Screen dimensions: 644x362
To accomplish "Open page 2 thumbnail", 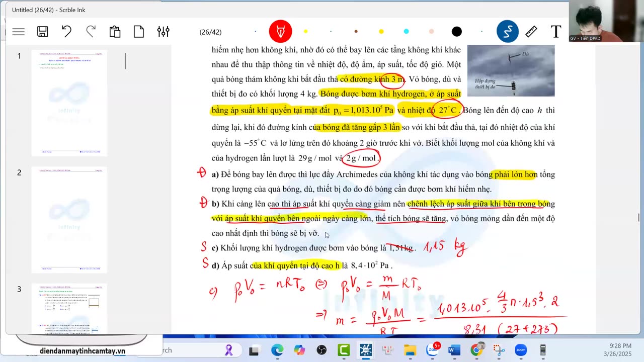I will [69, 220].
